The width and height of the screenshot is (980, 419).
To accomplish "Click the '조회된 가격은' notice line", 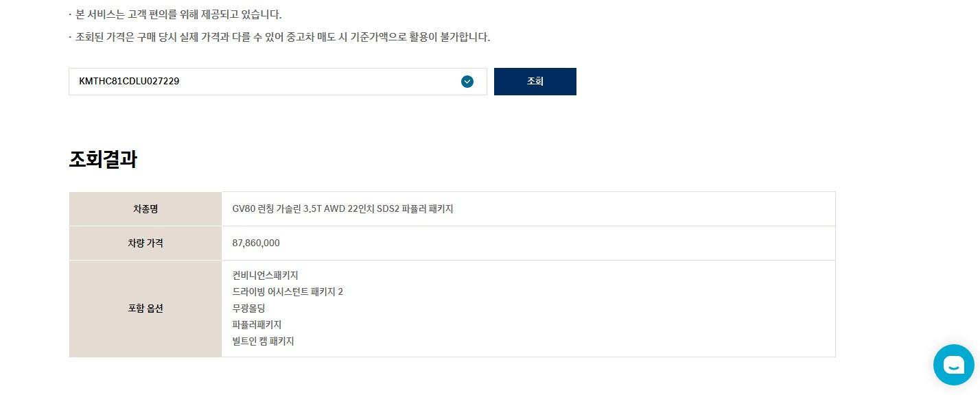I will pyautogui.click(x=283, y=37).
